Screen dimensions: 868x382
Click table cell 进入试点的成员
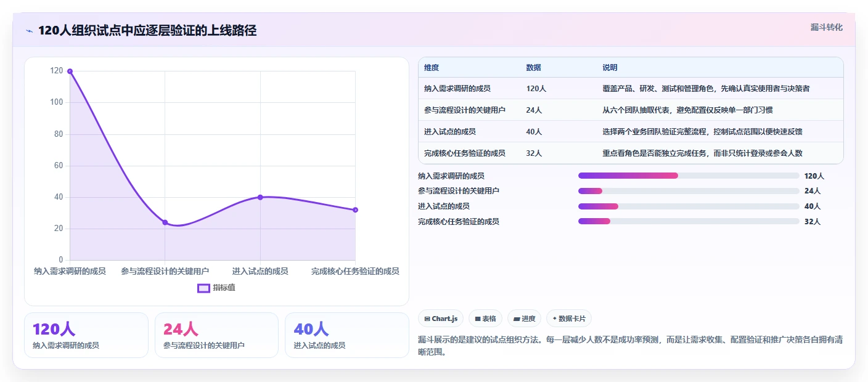coord(450,132)
